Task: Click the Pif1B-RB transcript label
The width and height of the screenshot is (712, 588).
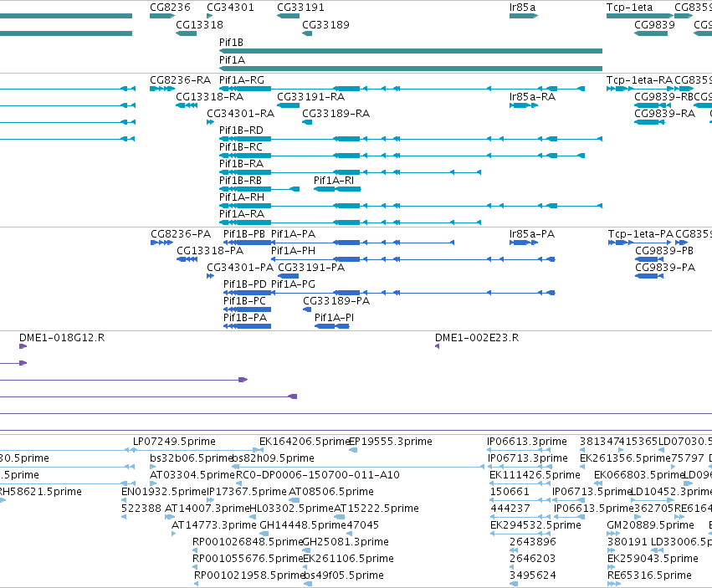Action: (x=240, y=181)
